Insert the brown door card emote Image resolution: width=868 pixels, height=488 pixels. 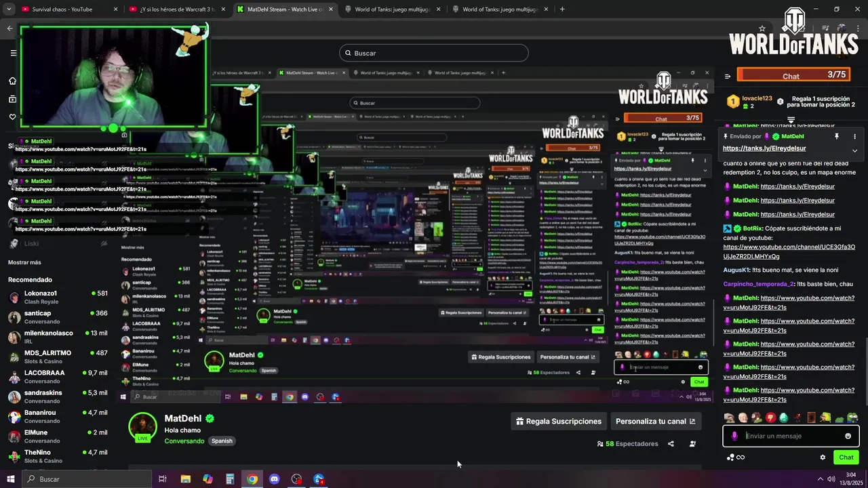(x=811, y=418)
